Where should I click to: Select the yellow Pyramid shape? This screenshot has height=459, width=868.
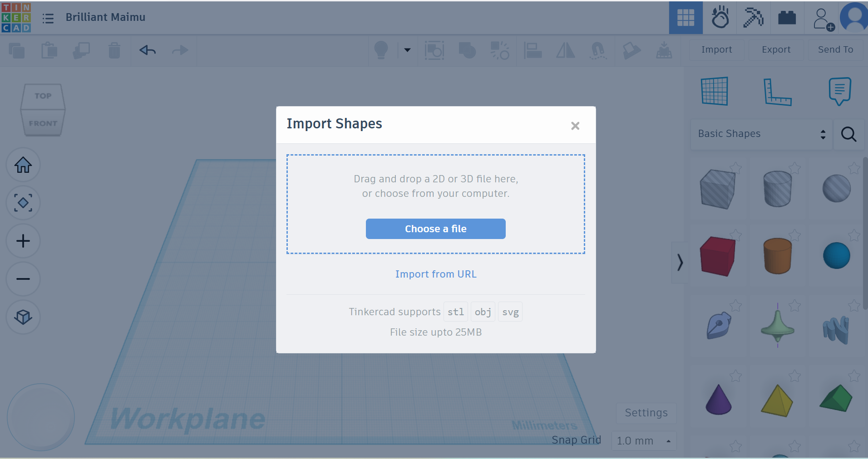[777, 400]
